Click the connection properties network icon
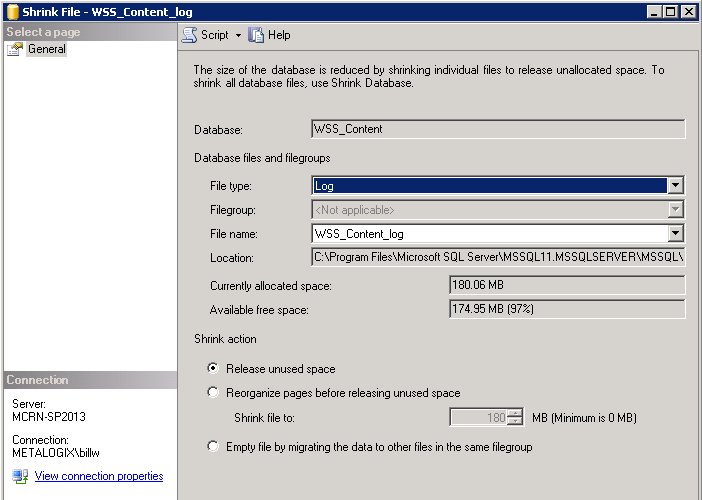This screenshot has width=702, height=500. coord(20,476)
